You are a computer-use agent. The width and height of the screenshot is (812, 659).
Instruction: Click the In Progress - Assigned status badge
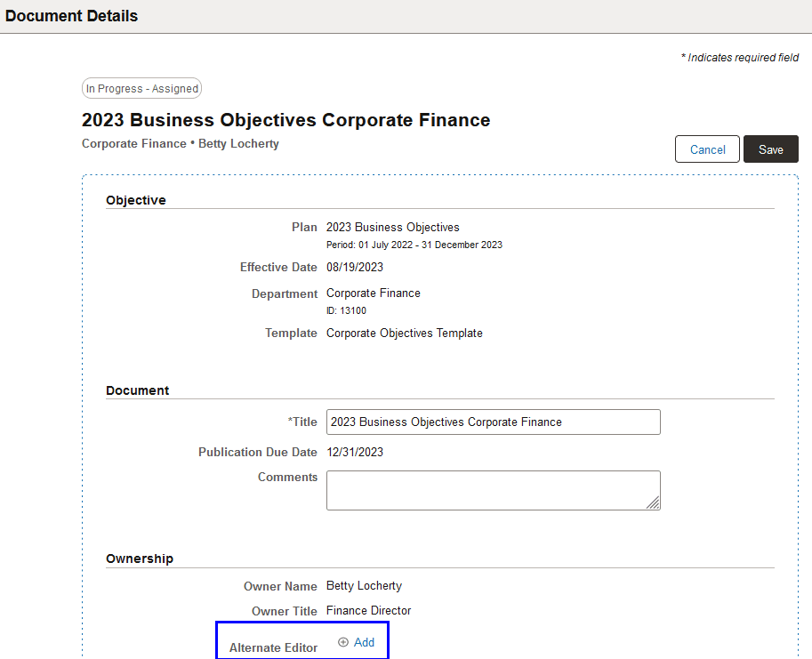[x=141, y=88]
